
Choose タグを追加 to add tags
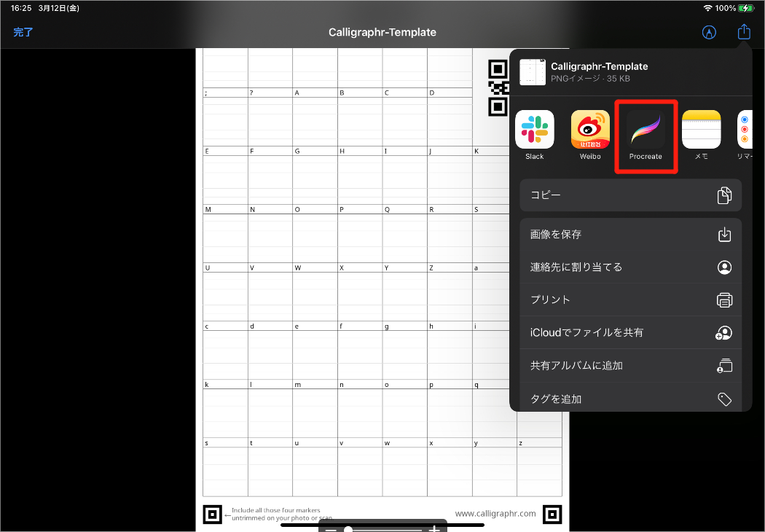(630, 399)
